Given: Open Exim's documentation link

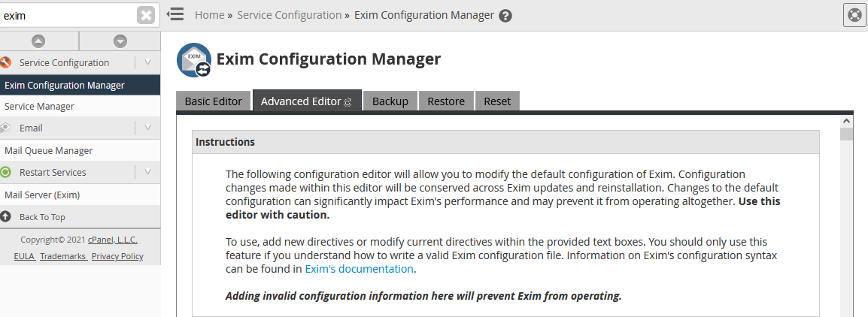Looking at the screenshot, I should [359, 269].
